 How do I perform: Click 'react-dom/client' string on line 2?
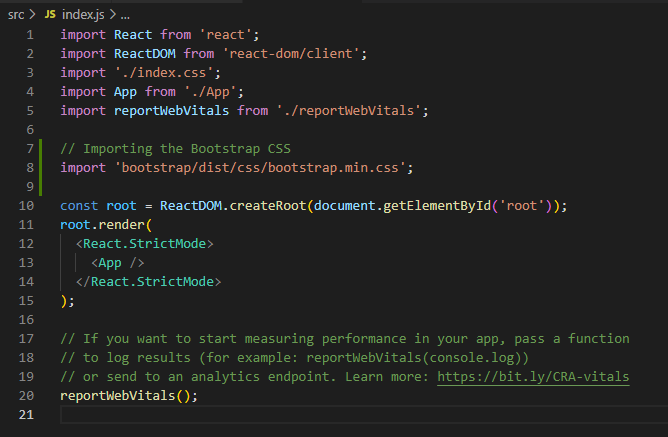coord(291,54)
